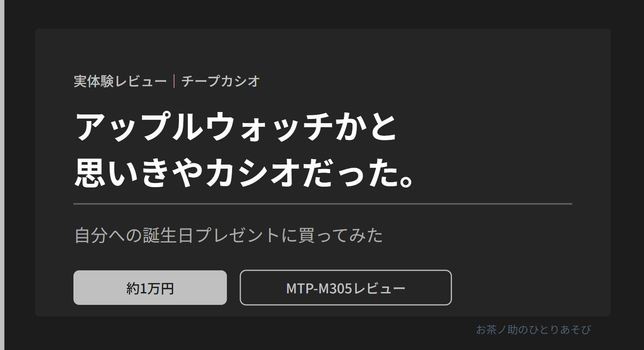
Task: Click プレゼント in the subtitle
Action: point(238,236)
